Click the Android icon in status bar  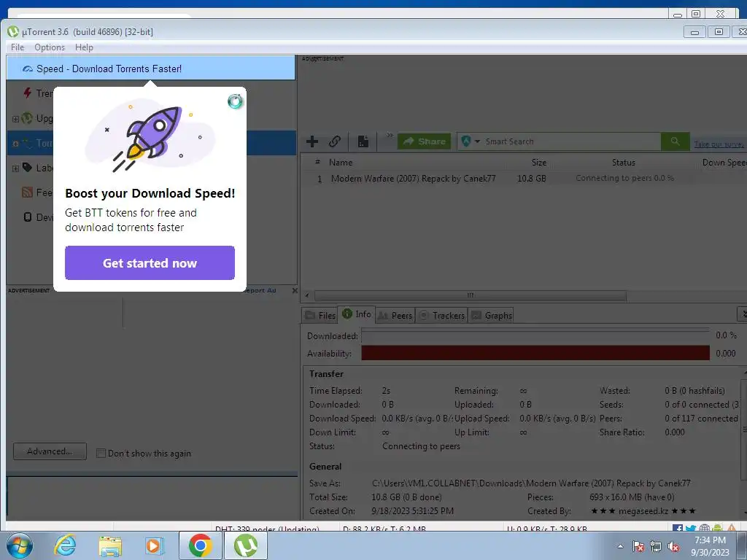click(x=718, y=528)
